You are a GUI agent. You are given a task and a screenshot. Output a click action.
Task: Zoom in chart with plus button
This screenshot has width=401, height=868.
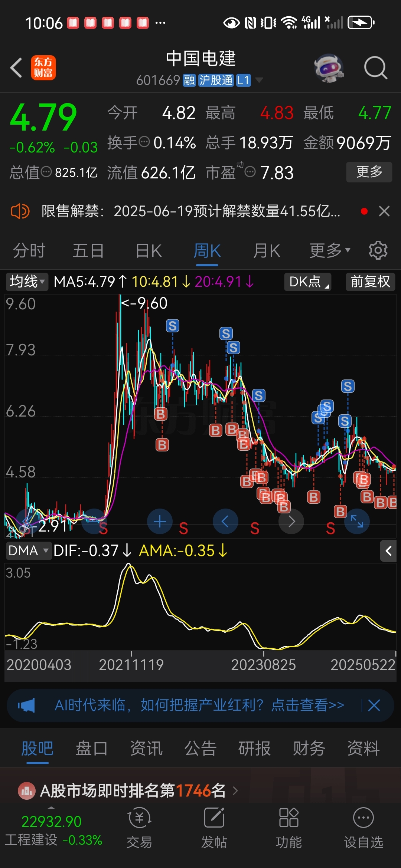160,521
